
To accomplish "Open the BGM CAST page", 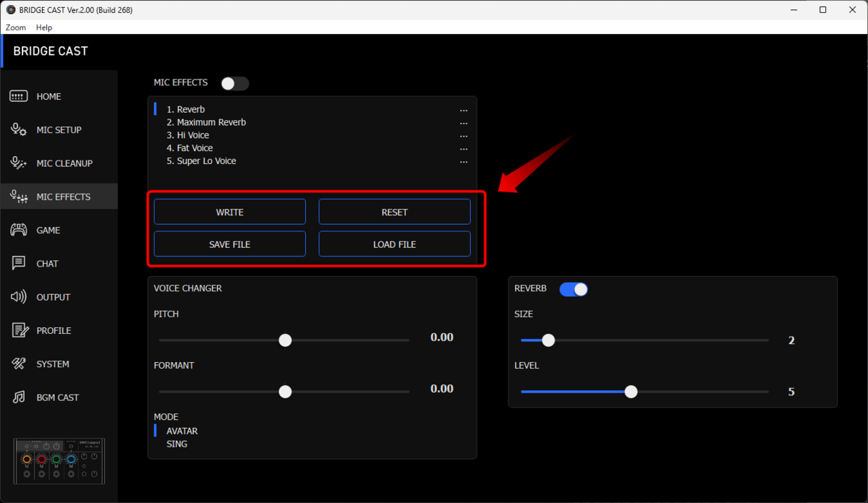I will coord(59,397).
